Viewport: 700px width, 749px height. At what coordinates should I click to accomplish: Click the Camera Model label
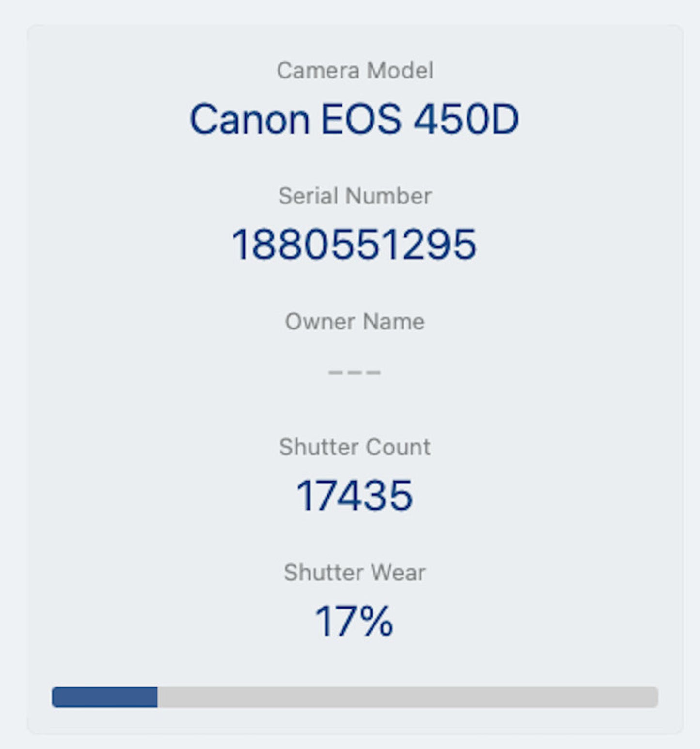pos(355,71)
